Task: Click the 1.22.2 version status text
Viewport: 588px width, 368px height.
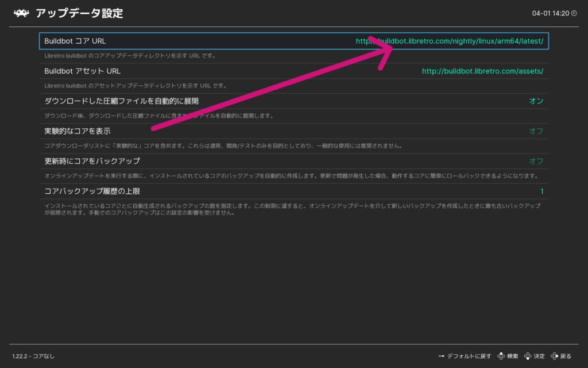Action: click(x=33, y=356)
